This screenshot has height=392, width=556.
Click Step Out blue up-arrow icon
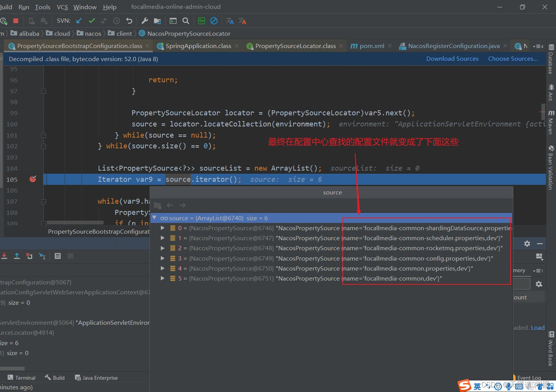click(17, 256)
